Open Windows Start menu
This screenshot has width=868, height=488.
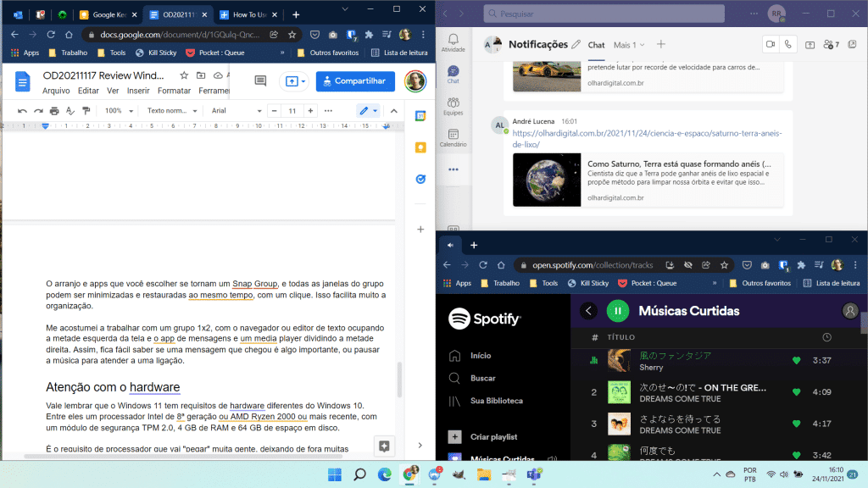(x=334, y=474)
